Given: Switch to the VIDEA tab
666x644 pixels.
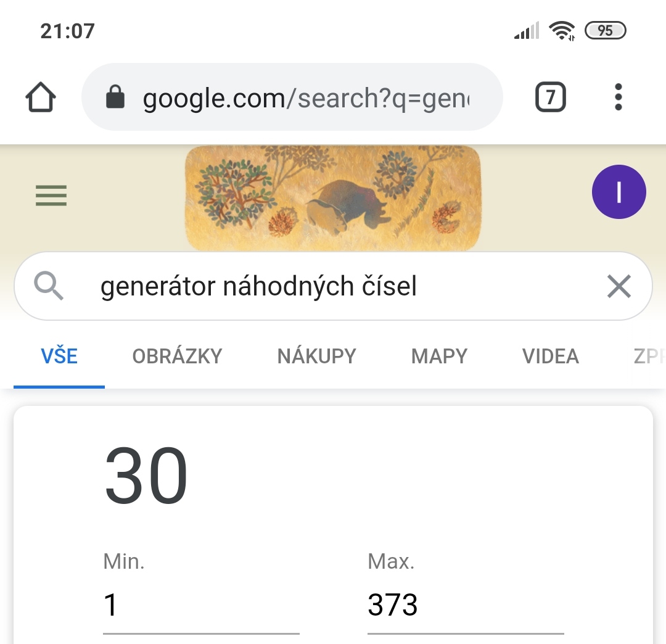Looking at the screenshot, I should [x=550, y=357].
